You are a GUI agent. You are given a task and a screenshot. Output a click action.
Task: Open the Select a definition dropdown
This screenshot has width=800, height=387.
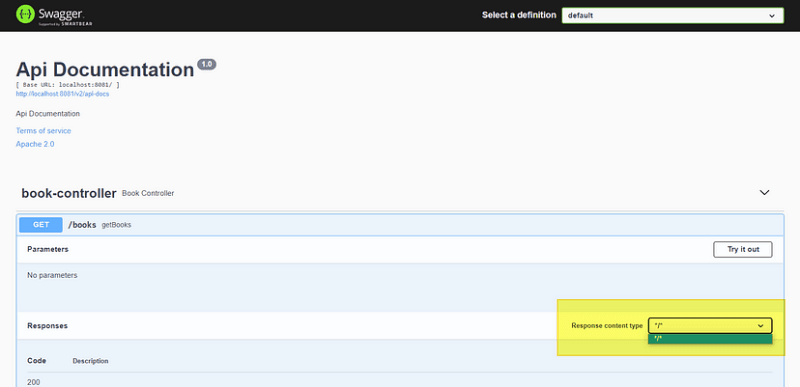672,15
